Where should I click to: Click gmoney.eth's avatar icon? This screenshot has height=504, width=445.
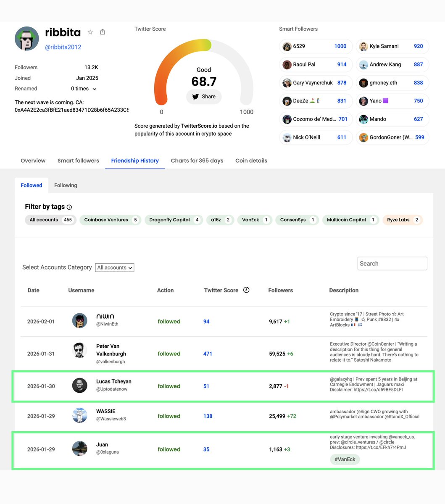(x=364, y=83)
